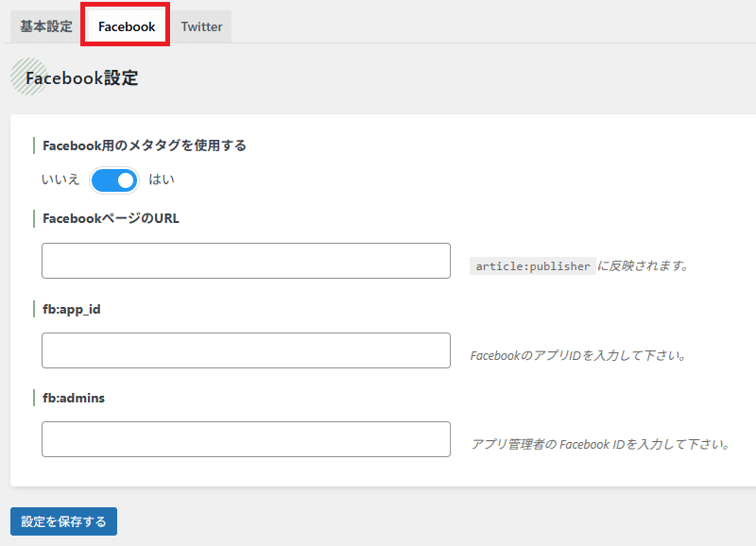Click the いいえ label beside the switch
756x546 pixels.
pos(60,179)
